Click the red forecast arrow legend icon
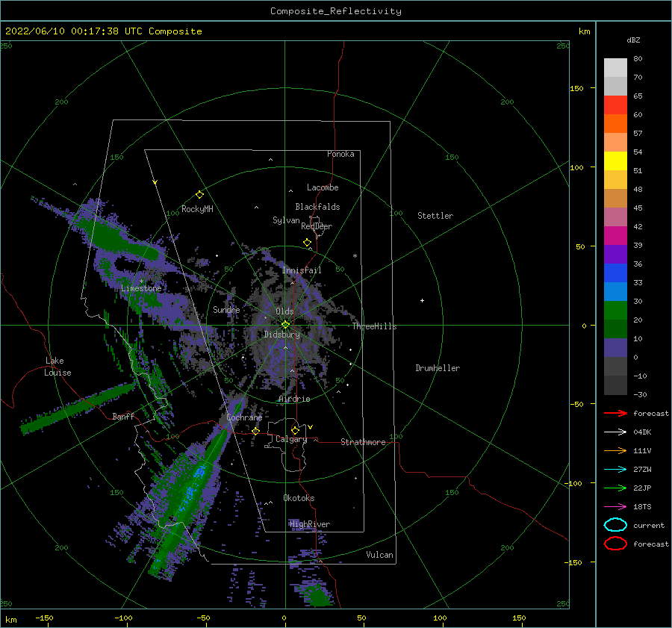The height and width of the screenshot is (628, 672). click(615, 413)
